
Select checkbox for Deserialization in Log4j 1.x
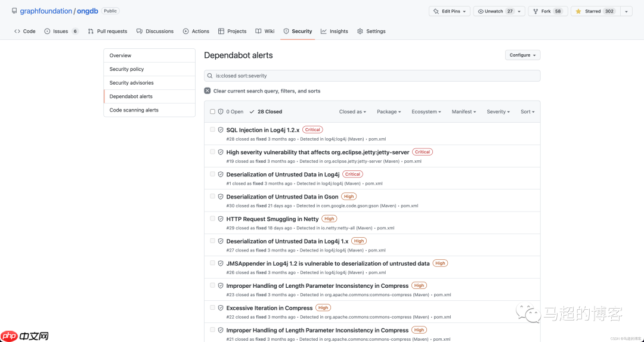coord(212,241)
